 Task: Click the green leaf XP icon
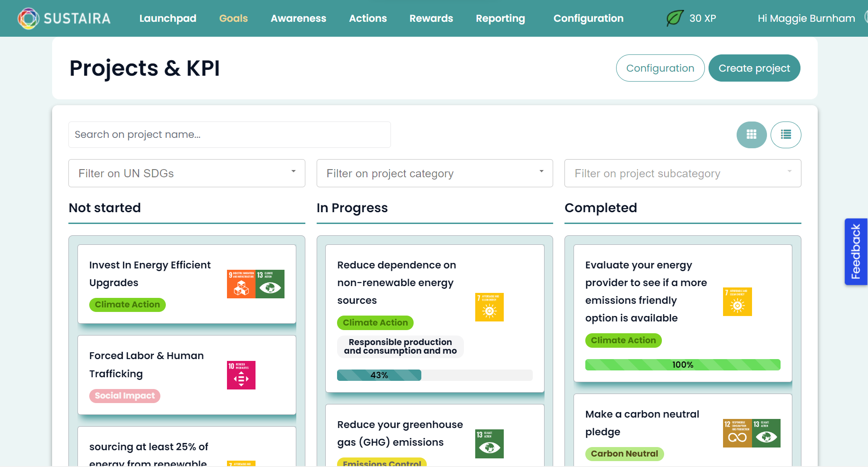pos(675,18)
